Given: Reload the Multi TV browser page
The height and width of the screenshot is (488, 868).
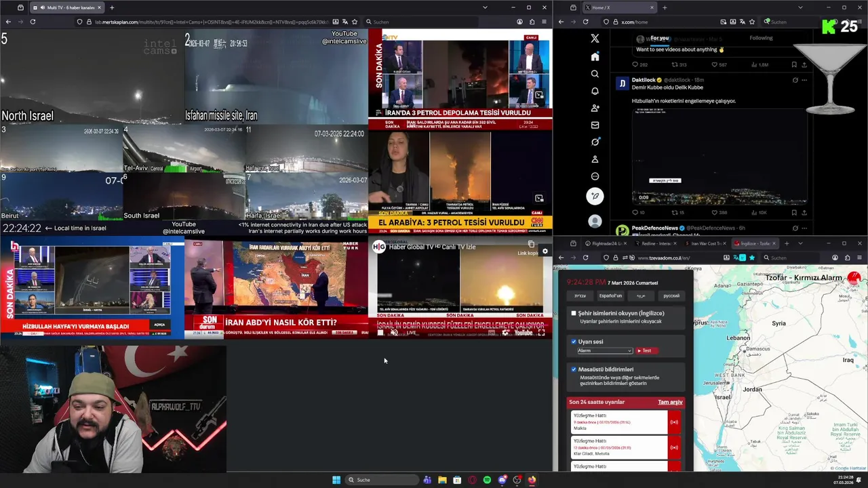Looking at the screenshot, I should click(x=33, y=22).
